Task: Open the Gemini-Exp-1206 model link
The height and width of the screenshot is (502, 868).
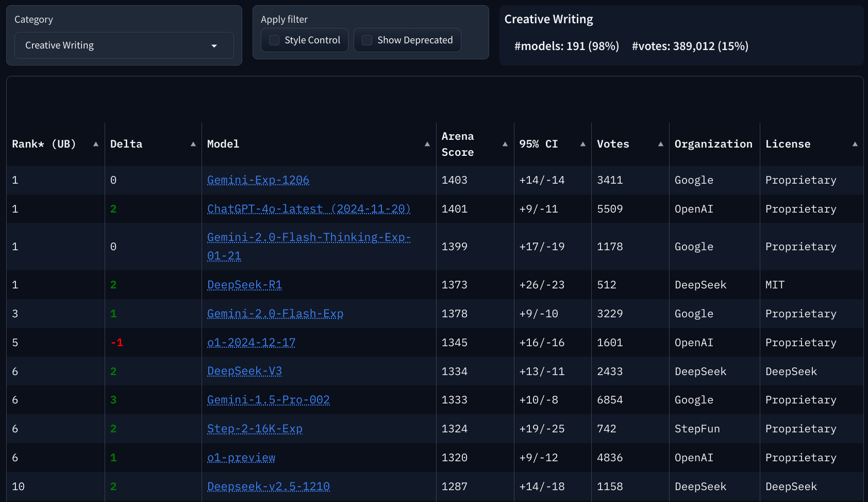Action: [x=258, y=180]
